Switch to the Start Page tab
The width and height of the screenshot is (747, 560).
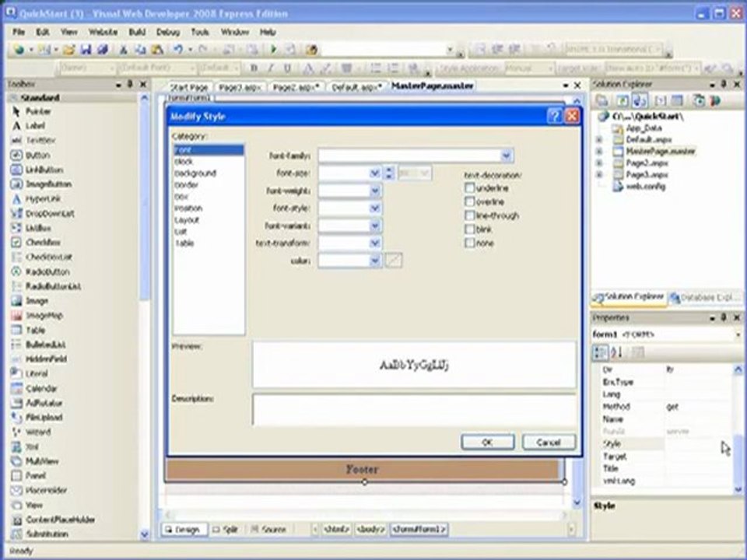(x=188, y=88)
